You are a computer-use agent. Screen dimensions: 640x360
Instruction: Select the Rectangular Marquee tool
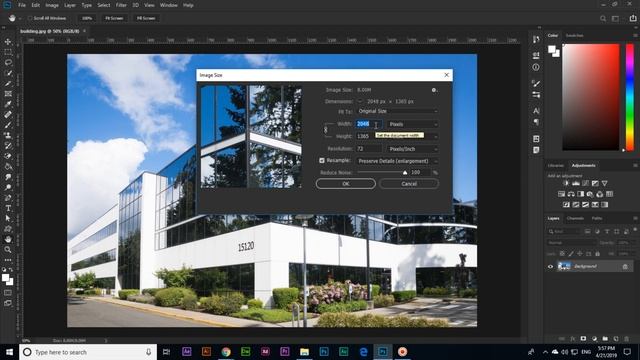[x=8, y=52]
